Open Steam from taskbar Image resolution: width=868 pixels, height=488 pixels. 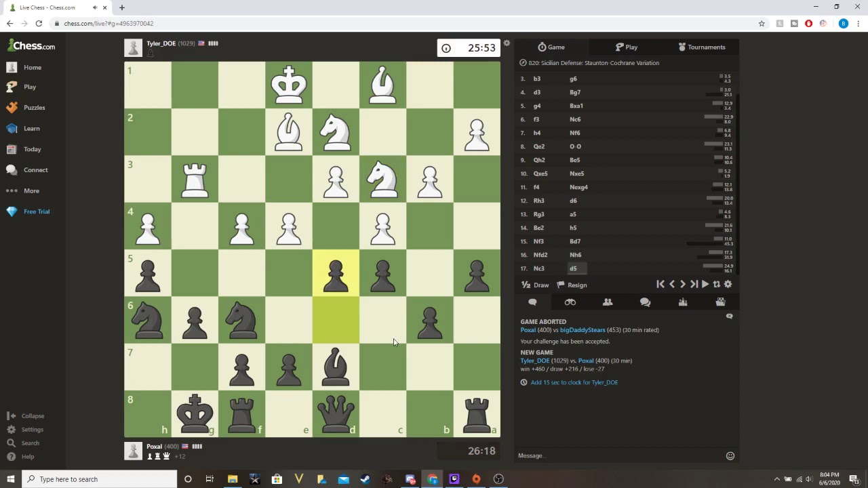tap(365, 479)
